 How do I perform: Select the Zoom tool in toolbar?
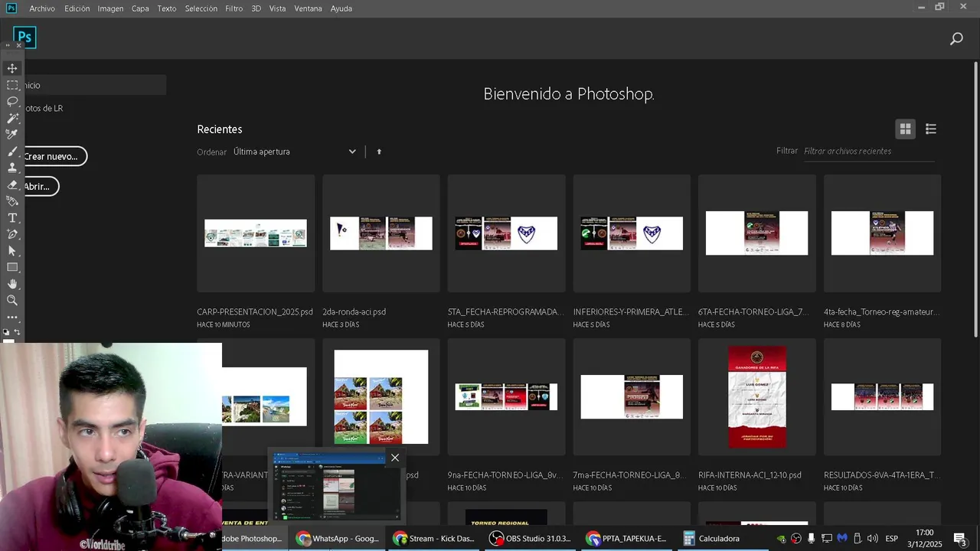coord(12,301)
